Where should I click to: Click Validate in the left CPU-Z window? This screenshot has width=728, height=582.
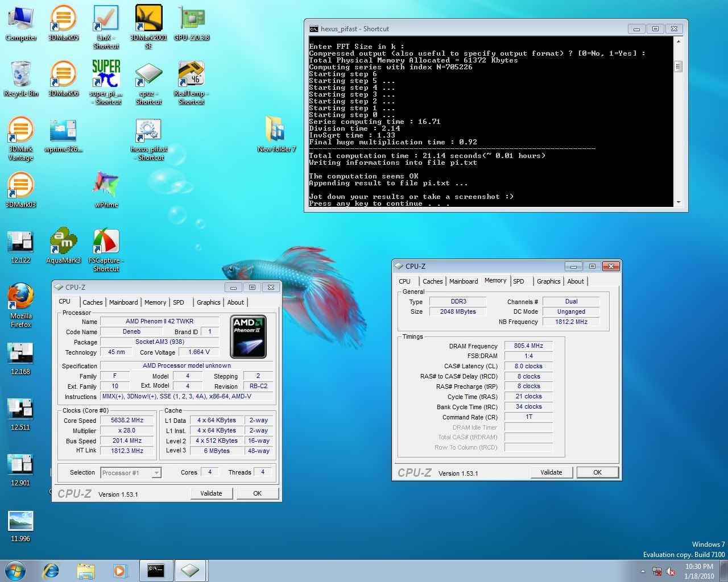(x=211, y=493)
